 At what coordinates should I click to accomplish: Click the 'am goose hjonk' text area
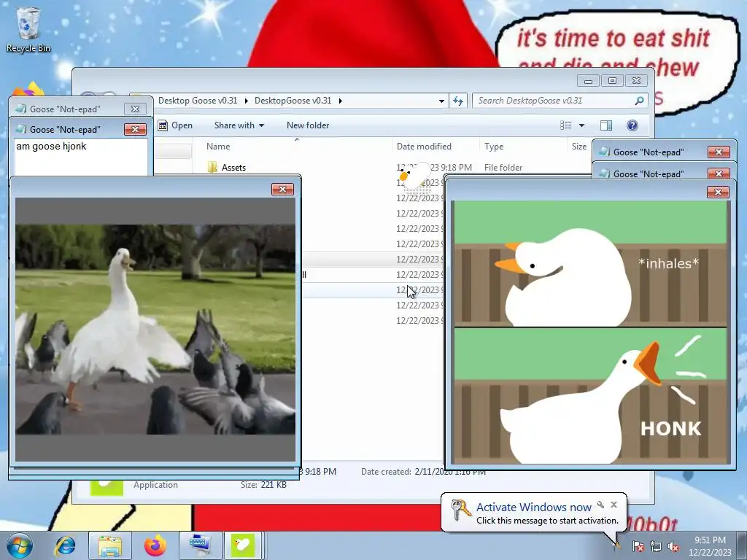(x=80, y=157)
